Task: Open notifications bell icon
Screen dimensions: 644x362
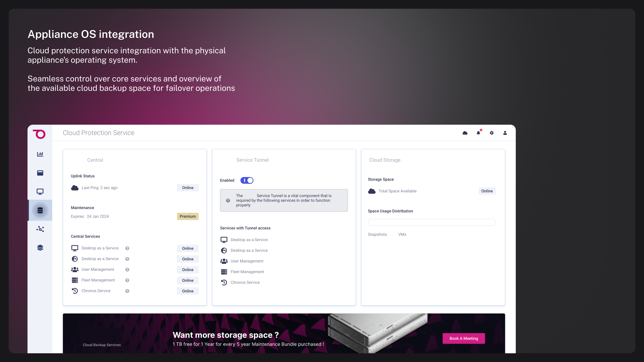Action: (x=478, y=133)
